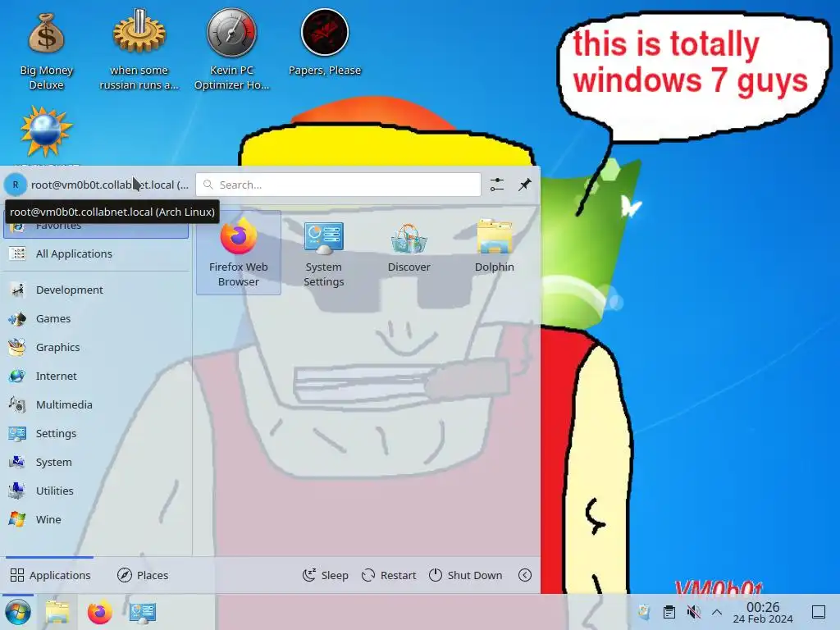840x630 pixels.
Task: Open the Graphics category
Action: pos(97,347)
